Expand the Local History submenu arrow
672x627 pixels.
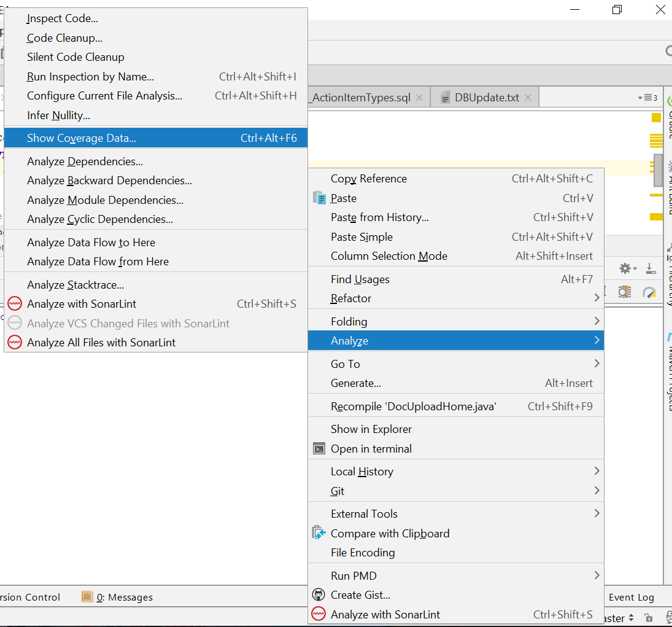coord(597,471)
